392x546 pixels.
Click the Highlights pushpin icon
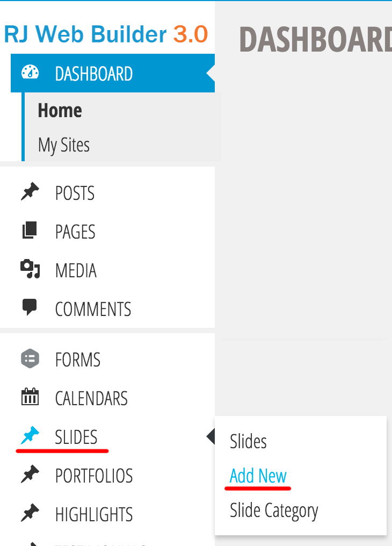(30, 514)
